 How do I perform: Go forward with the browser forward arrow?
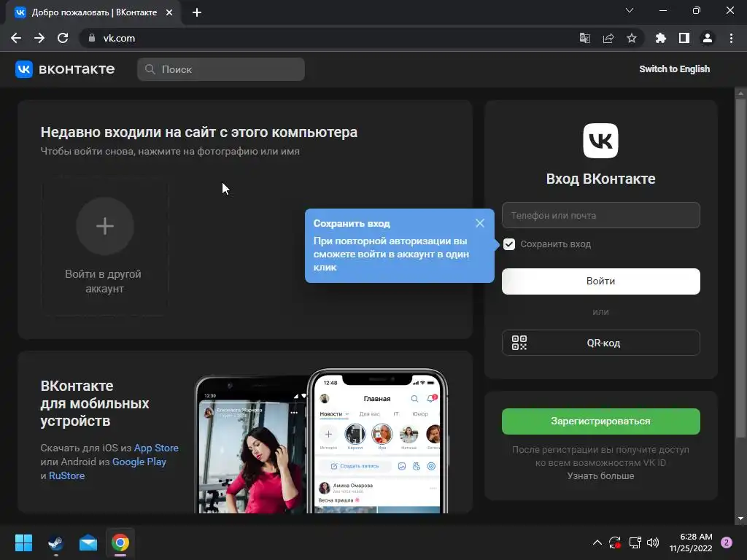point(39,38)
